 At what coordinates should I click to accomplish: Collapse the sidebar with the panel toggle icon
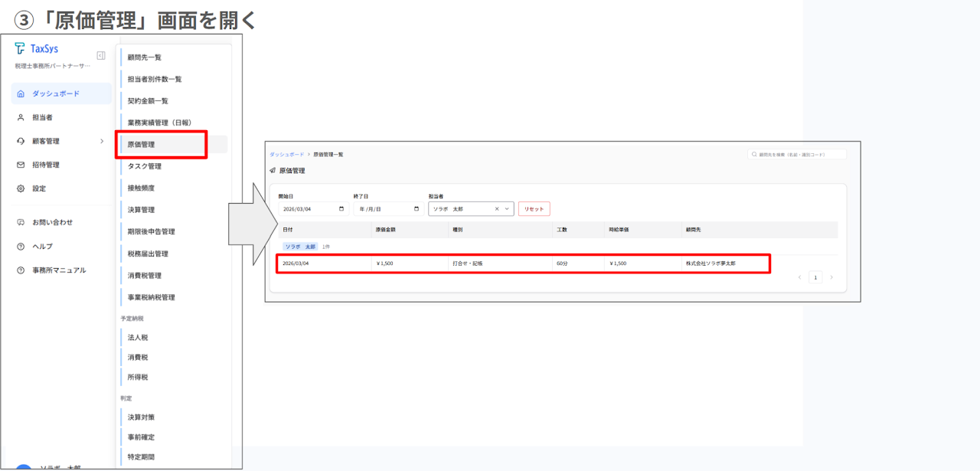101,55
